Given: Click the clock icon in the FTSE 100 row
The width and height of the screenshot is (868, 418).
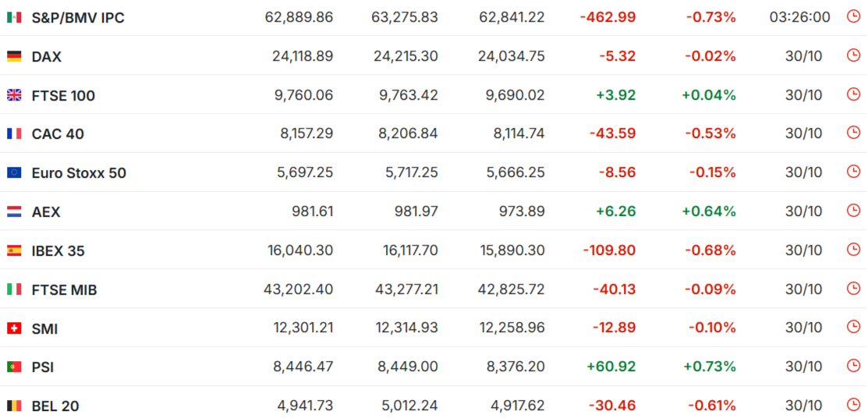Looking at the screenshot, I should coord(853,94).
